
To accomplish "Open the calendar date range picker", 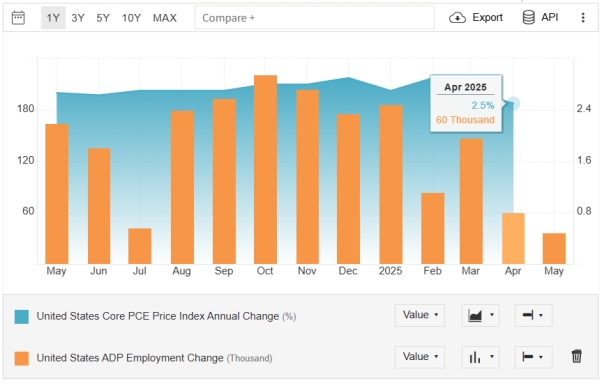I will click(18, 18).
